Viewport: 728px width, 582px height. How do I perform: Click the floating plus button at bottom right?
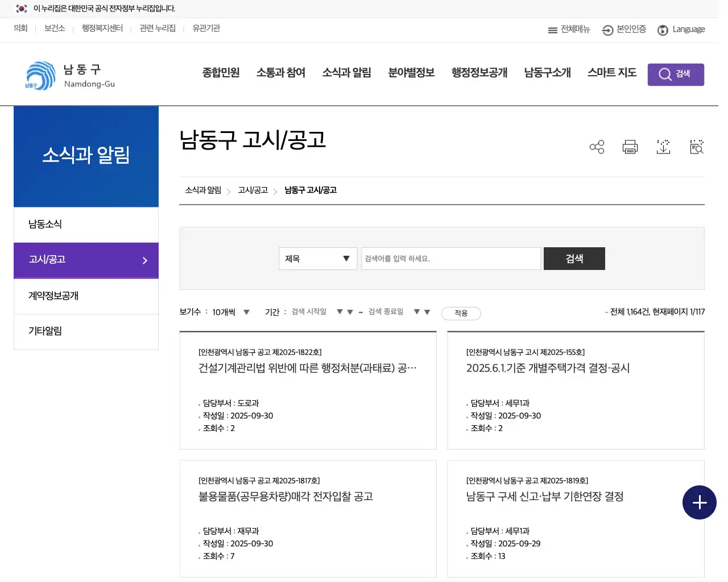point(700,502)
